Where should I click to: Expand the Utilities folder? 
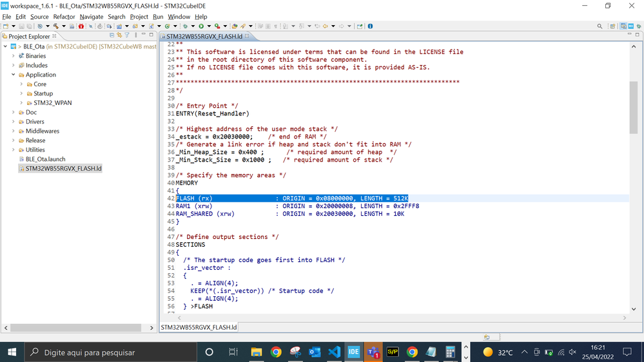tap(13, 150)
